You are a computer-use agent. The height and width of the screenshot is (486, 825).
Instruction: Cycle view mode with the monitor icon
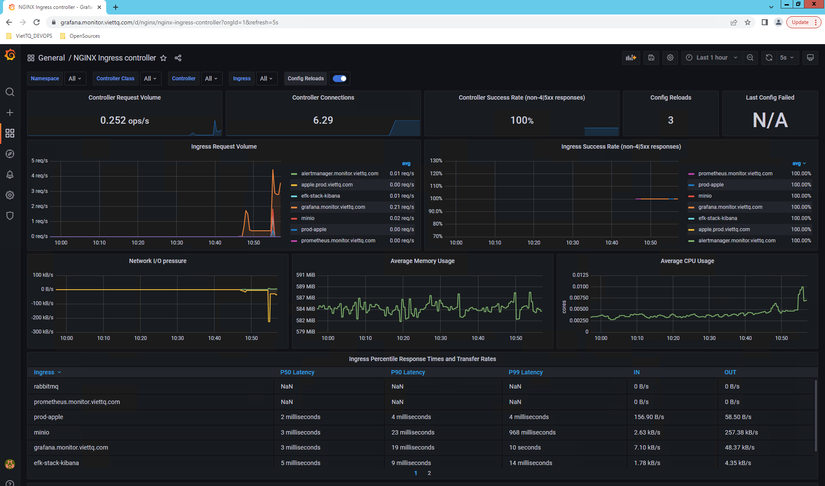tap(810, 58)
